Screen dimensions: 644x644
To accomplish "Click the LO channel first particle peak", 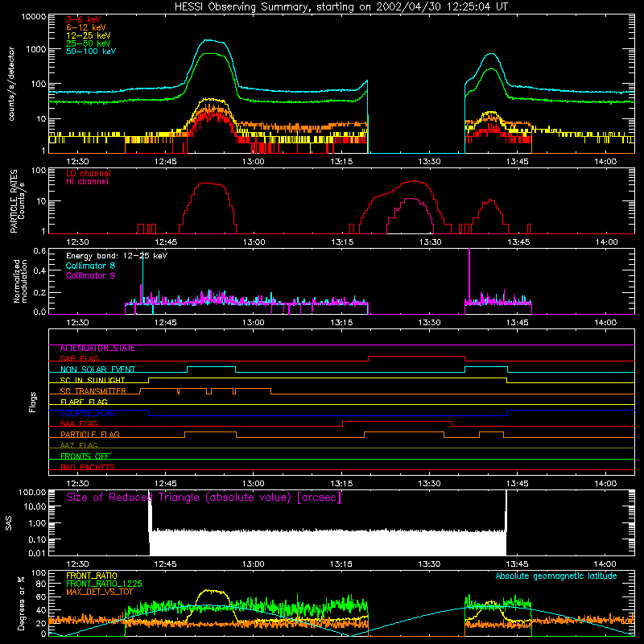I will click(x=208, y=184).
